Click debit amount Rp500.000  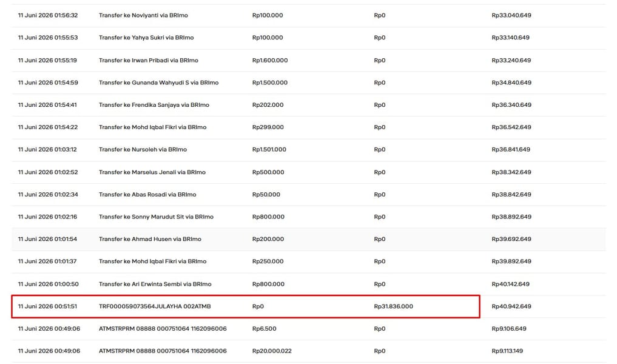tap(268, 172)
